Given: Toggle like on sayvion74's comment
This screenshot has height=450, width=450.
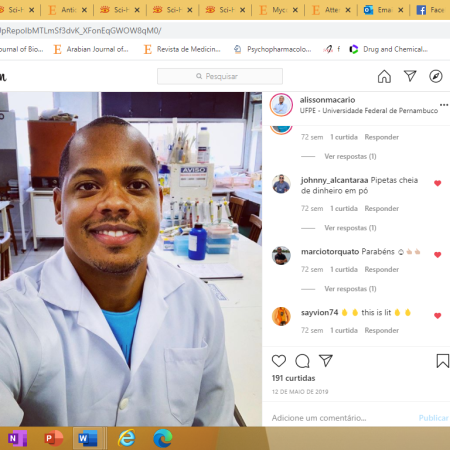Looking at the screenshot, I should click(x=438, y=315).
